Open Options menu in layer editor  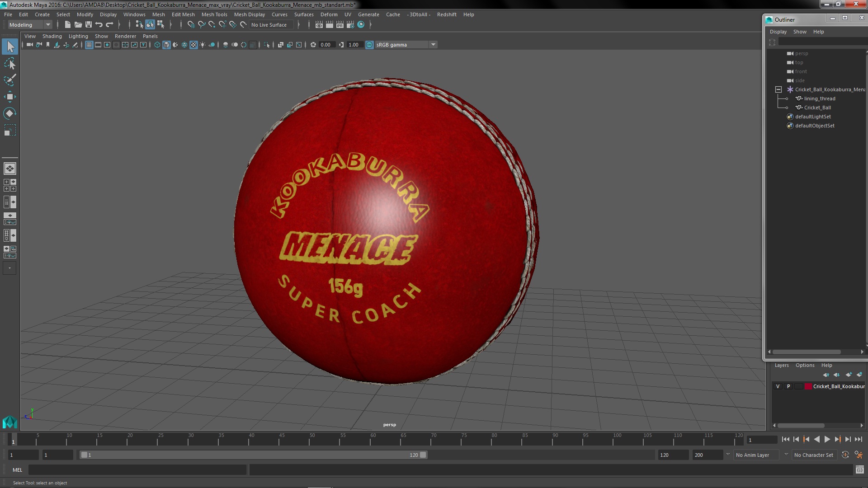(805, 365)
